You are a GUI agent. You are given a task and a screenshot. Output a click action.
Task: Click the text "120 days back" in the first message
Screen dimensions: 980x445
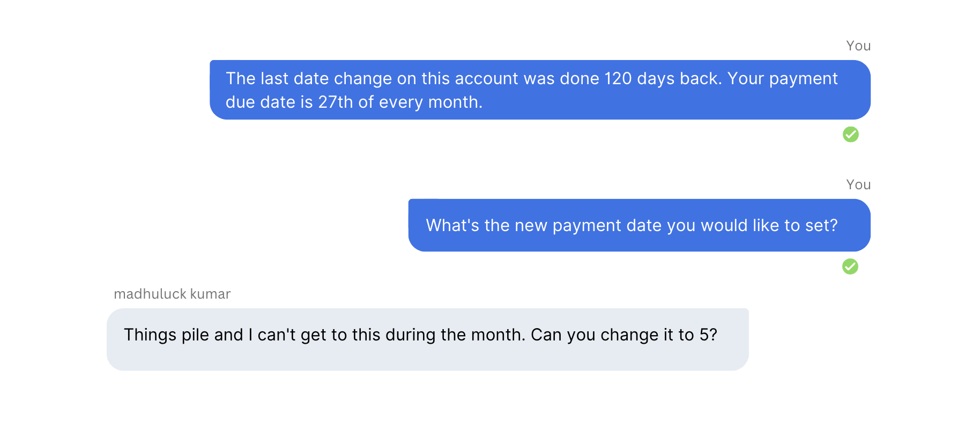(663, 79)
